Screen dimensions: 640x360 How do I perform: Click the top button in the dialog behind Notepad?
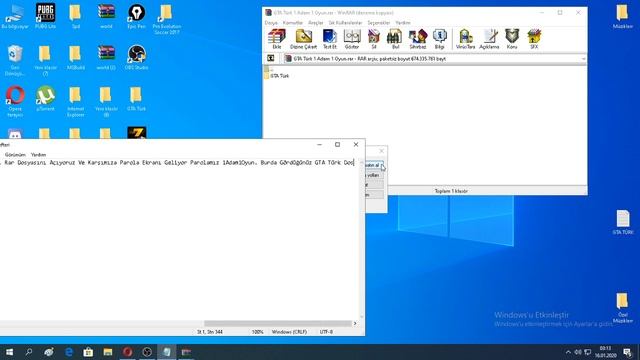coord(374,165)
